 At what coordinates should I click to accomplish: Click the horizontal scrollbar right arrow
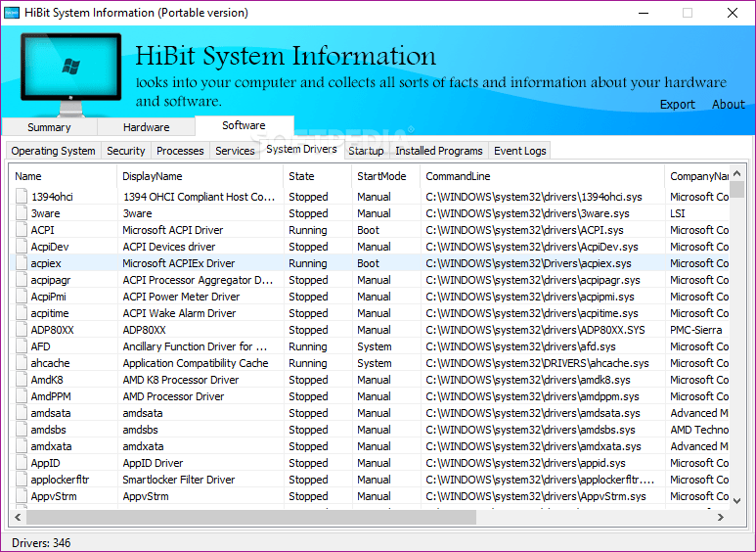(721, 518)
